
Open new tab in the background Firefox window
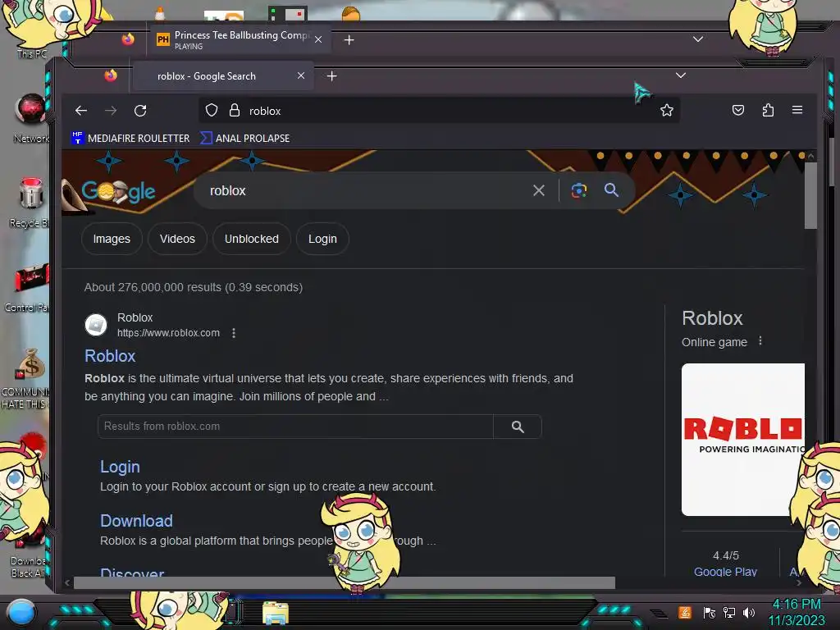349,39
